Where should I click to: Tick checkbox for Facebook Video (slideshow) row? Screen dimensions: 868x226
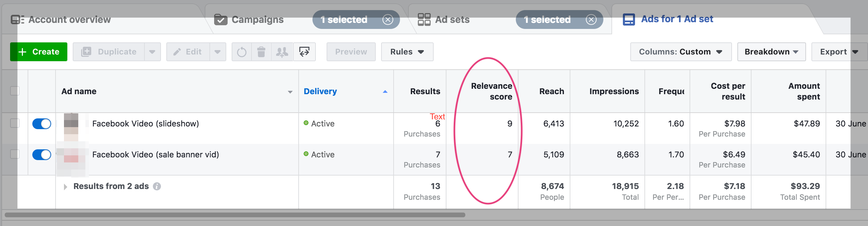pos(15,123)
